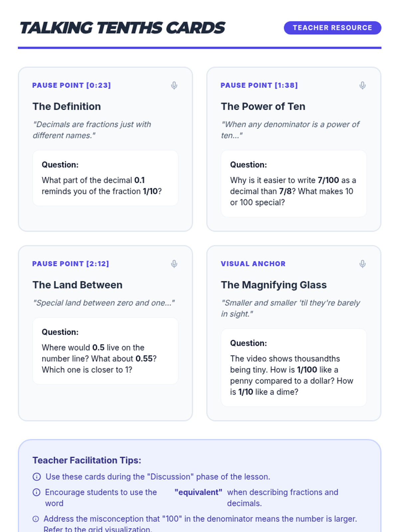Click the Talking Tenths Cards title
This screenshot has width=399, height=532.
click(x=122, y=28)
